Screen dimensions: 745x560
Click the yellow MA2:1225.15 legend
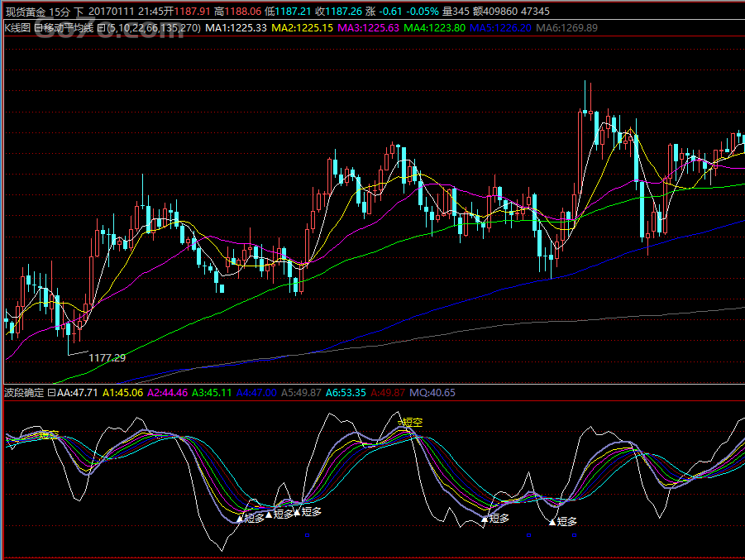pyautogui.click(x=302, y=28)
